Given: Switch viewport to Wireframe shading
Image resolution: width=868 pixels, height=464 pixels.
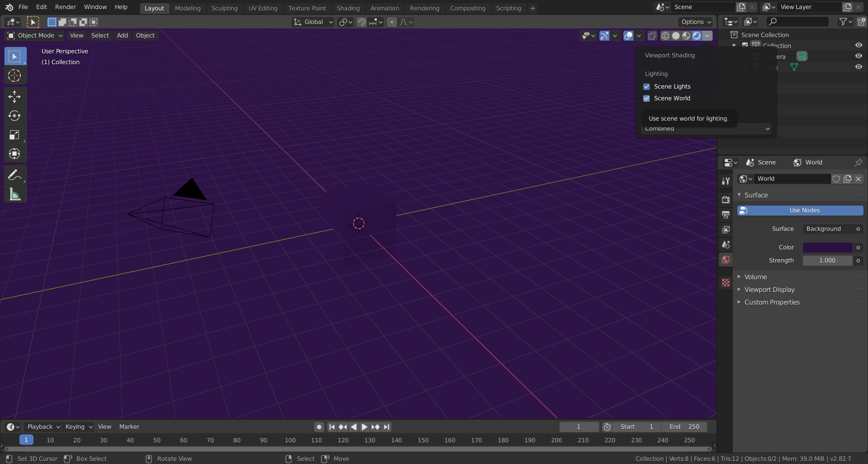Looking at the screenshot, I should (665, 36).
